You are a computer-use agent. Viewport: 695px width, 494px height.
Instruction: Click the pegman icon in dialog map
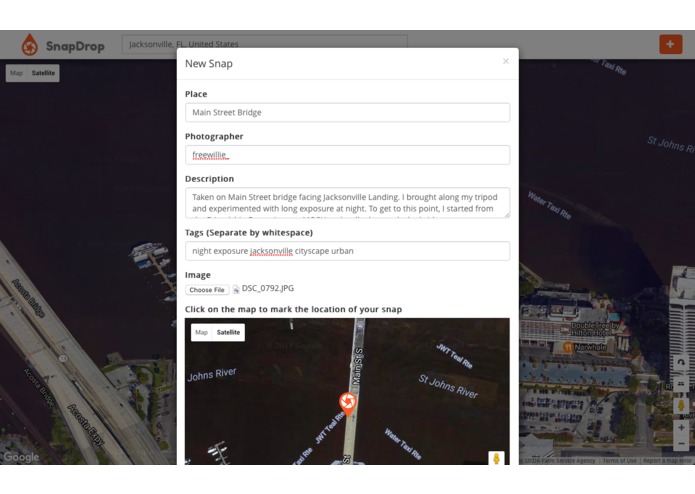(x=496, y=458)
